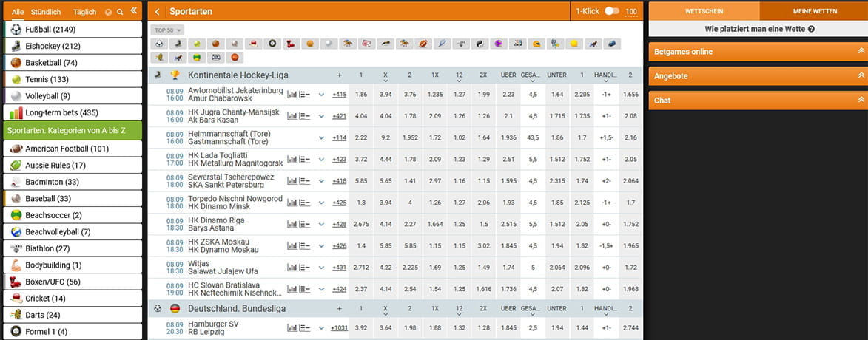Expand markets chevron for Awtomobilist Jekaterinburg match

click(322, 95)
